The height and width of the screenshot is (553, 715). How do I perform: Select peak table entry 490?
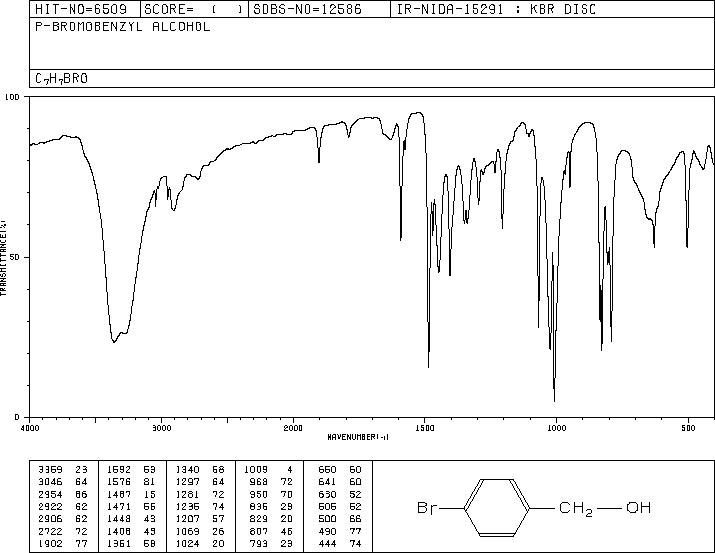click(327, 531)
